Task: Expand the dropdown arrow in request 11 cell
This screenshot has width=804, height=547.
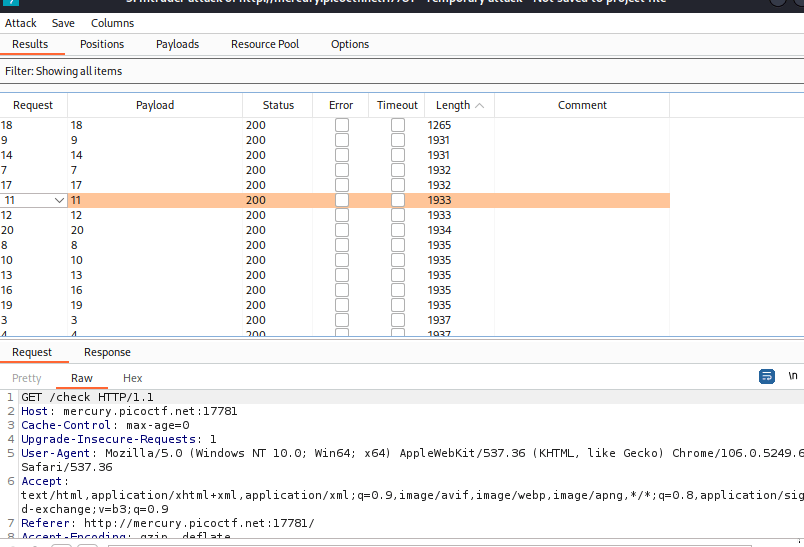Action: (59, 200)
